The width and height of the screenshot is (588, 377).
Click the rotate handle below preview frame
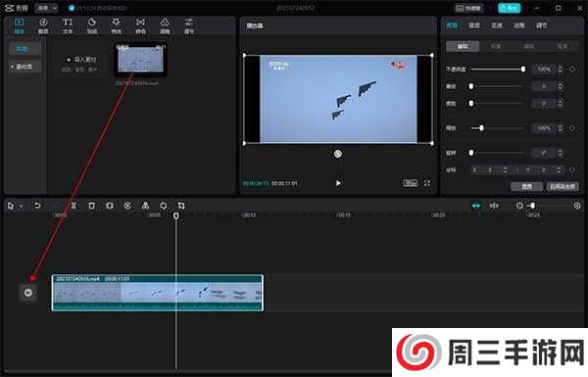(x=338, y=154)
